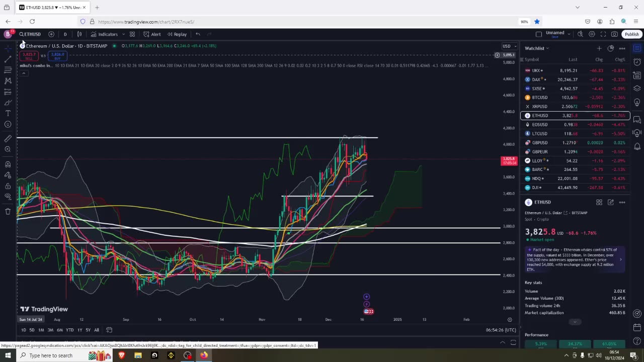Start bar Replay mode
Screen dimensions: 644x362
coord(177,34)
